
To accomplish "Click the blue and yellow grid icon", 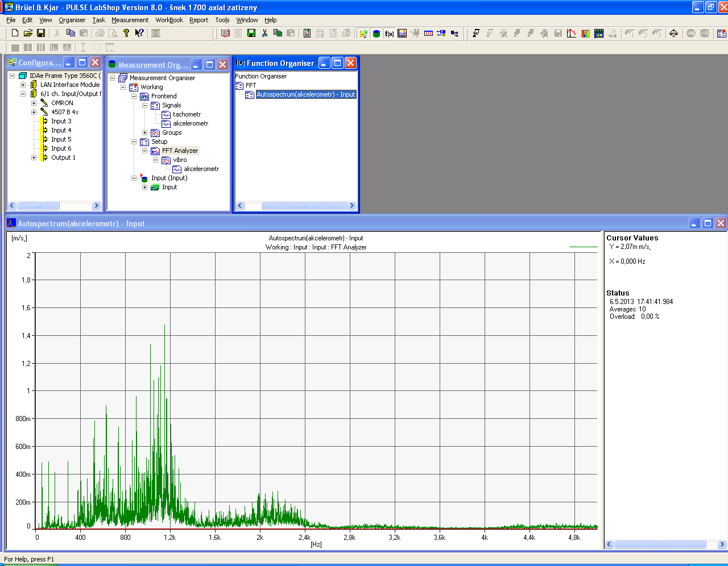I will 599,34.
